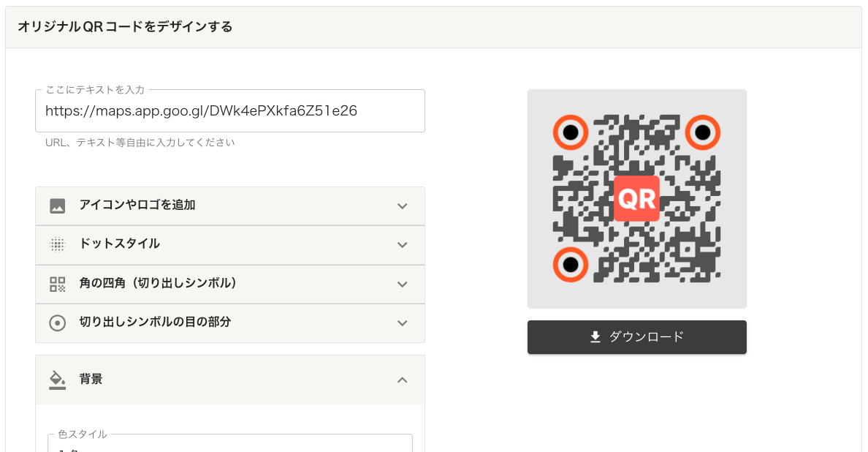Click the red QR logo inside the code
868x452 pixels.
[x=636, y=198]
